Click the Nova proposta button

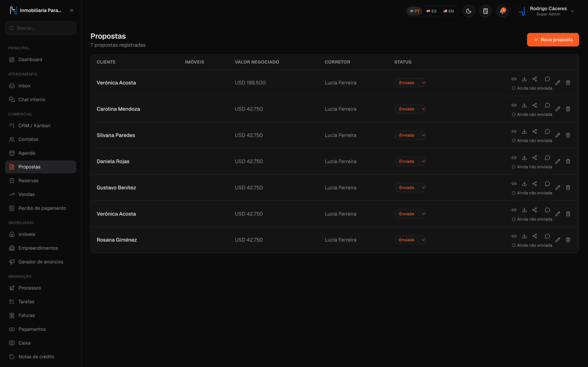pos(553,40)
